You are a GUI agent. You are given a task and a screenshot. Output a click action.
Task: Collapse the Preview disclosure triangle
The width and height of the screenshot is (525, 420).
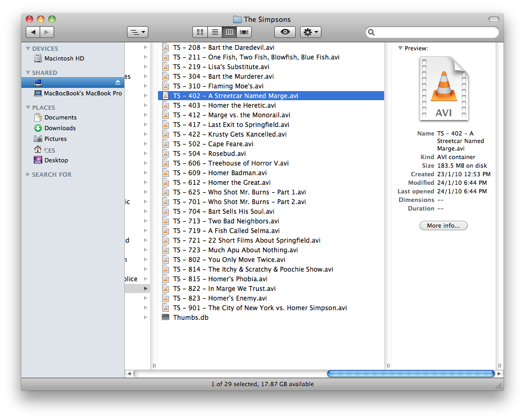[x=400, y=48]
